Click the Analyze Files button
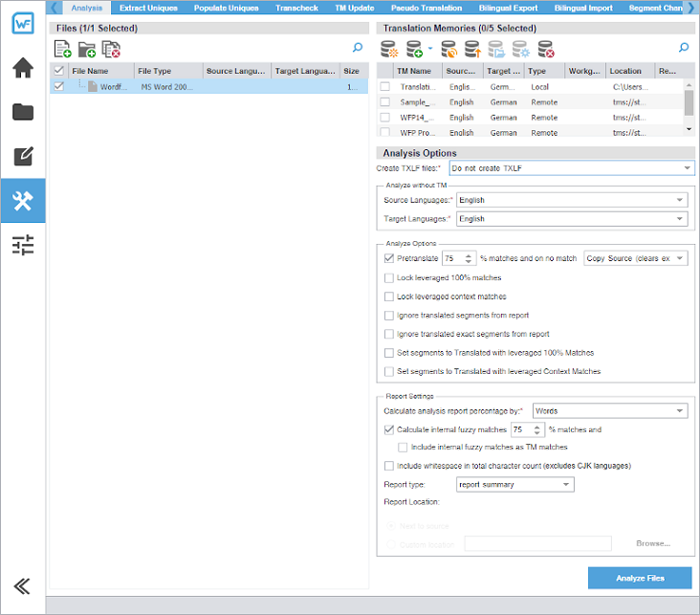 pyautogui.click(x=639, y=578)
